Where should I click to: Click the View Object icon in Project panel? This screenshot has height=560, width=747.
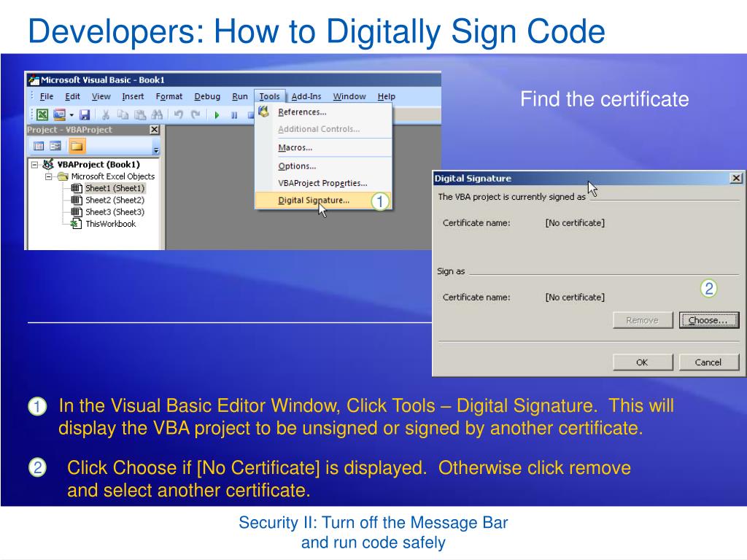(x=55, y=146)
